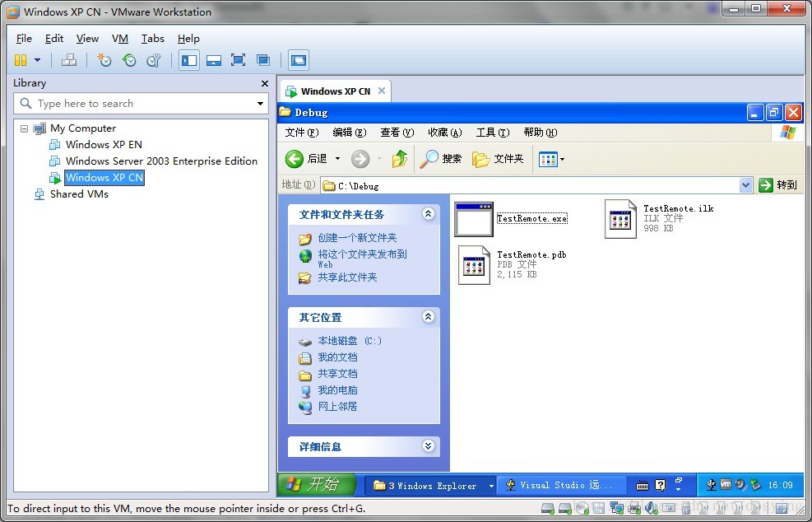812x522 pixels.
Task: Click the 共享此文件夹 link
Action: 347,277
